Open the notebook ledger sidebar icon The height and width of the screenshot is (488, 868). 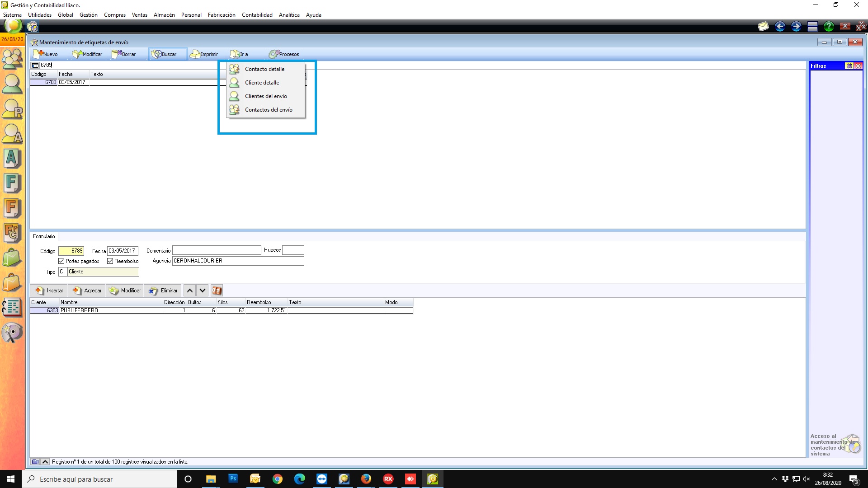point(12,307)
